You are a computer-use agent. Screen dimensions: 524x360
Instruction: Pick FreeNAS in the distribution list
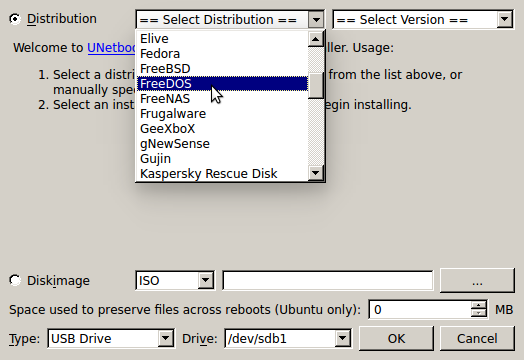pos(222,99)
